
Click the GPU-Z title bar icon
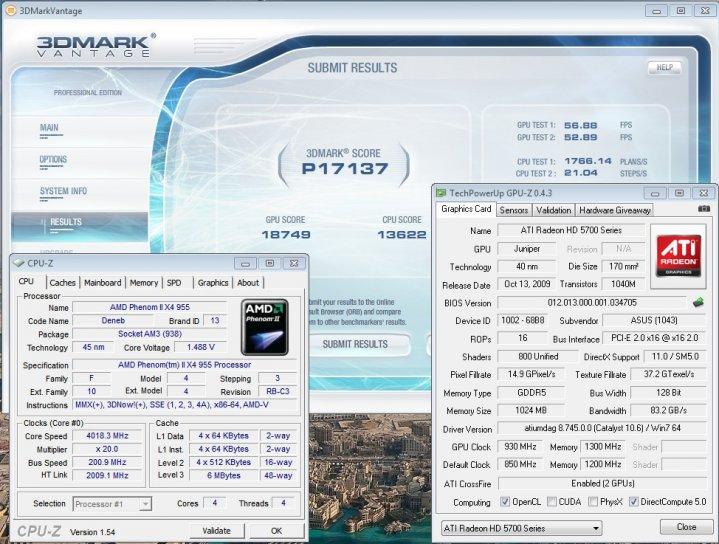tap(441, 191)
